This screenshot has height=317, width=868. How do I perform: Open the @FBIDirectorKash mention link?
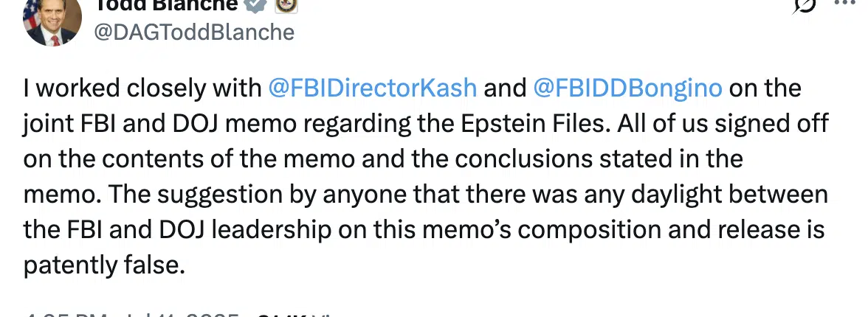pos(372,88)
